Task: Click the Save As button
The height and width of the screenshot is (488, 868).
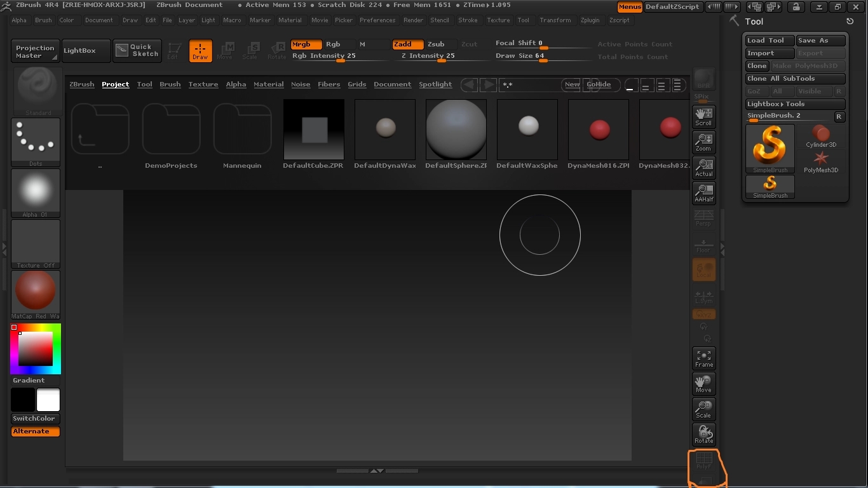Action: point(821,41)
